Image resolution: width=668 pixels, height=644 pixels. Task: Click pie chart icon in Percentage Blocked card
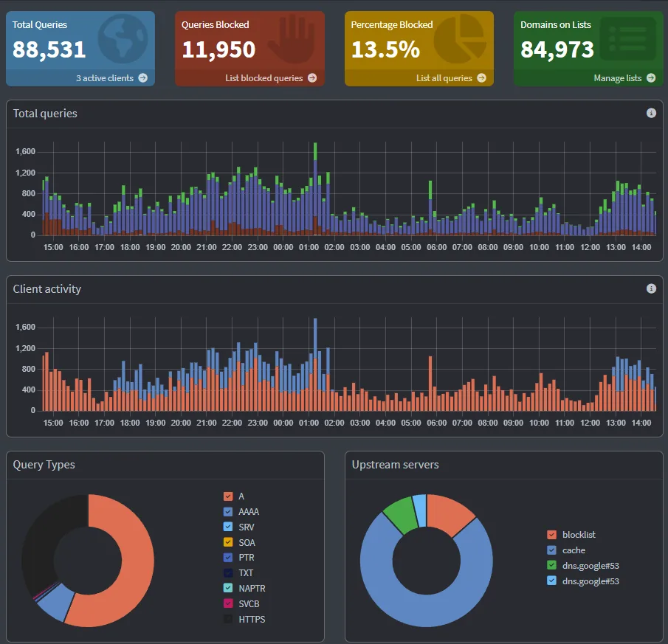tap(460, 38)
